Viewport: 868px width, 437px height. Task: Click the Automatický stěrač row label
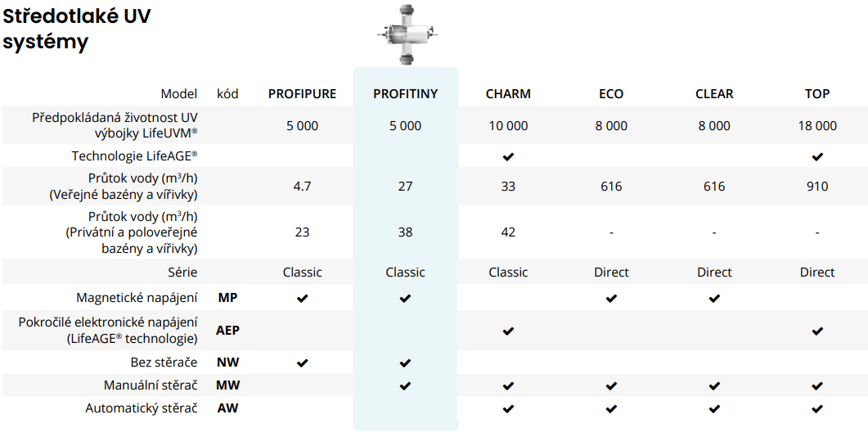coord(141,408)
